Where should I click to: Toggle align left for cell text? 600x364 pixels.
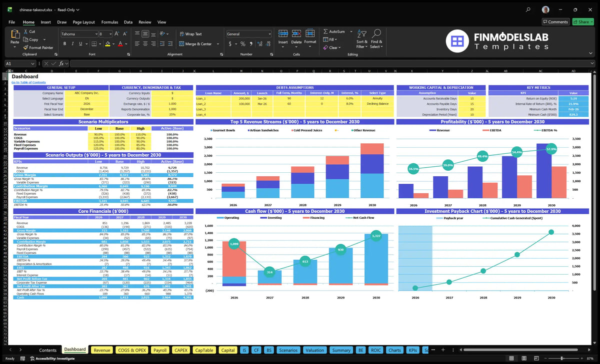pyautogui.click(x=137, y=44)
